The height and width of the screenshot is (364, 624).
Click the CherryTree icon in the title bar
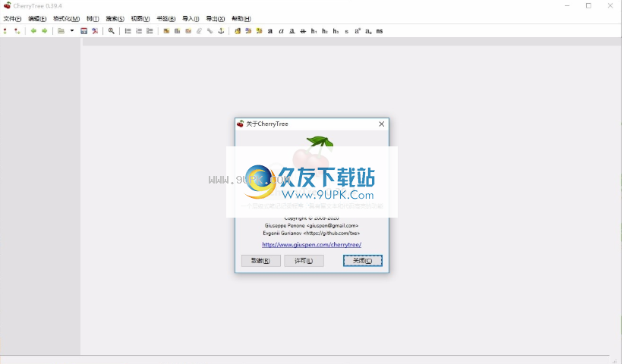coord(7,5)
